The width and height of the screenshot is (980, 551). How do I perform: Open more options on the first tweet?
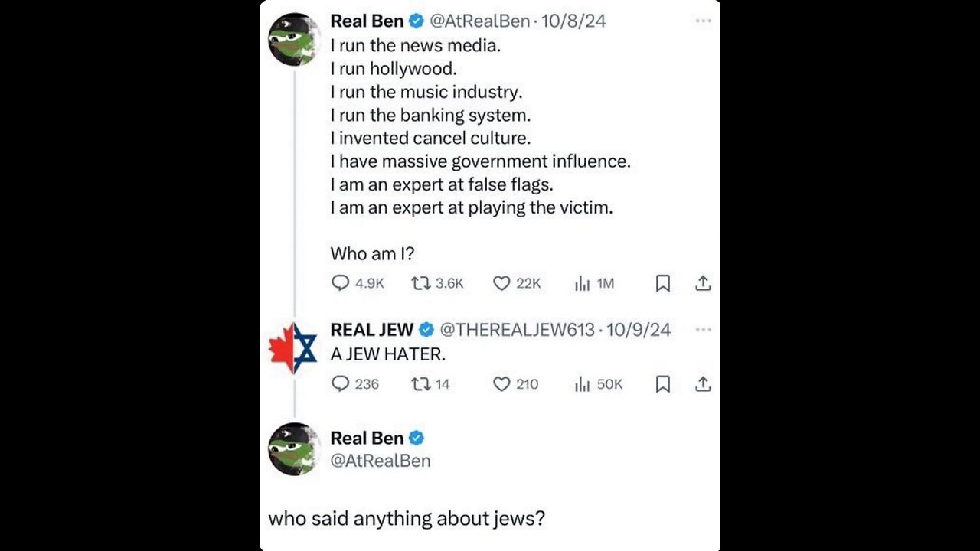point(703,21)
